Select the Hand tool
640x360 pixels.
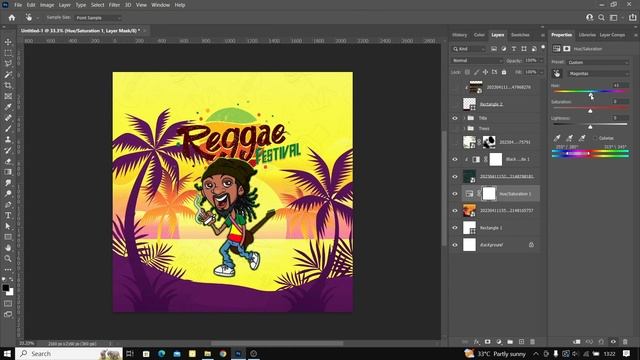coord(8,248)
